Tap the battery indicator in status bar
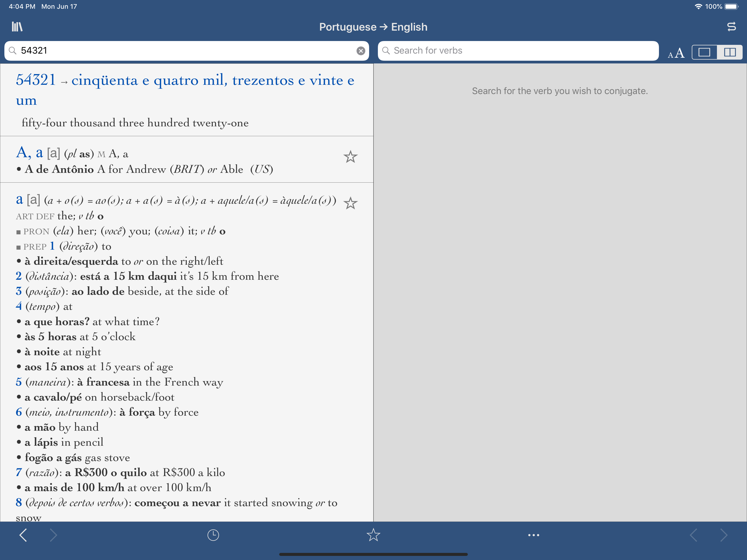The width and height of the screenshot is (747, 560). click(x=731, y=6)
